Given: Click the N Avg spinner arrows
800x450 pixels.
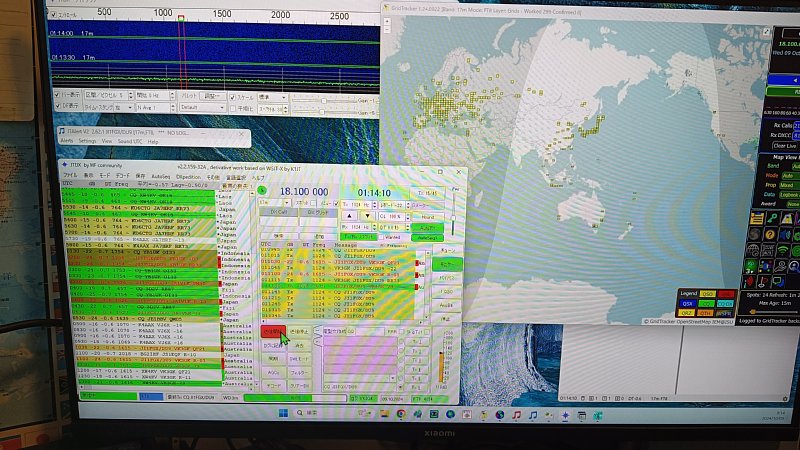Looking at the screenshot, I should (172, 108).
